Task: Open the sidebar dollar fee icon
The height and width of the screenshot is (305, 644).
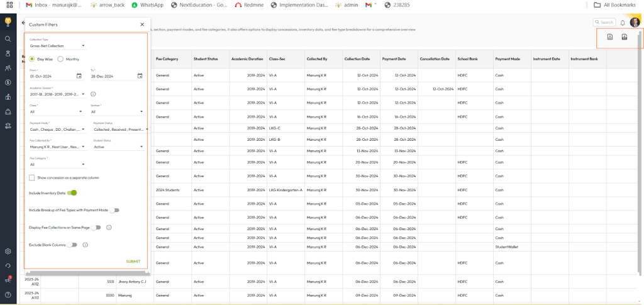Action: click(8, 82)
